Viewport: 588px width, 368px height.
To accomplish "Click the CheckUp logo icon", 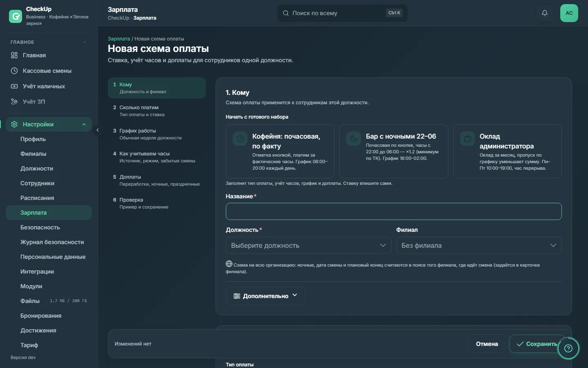I will [16, 16].
